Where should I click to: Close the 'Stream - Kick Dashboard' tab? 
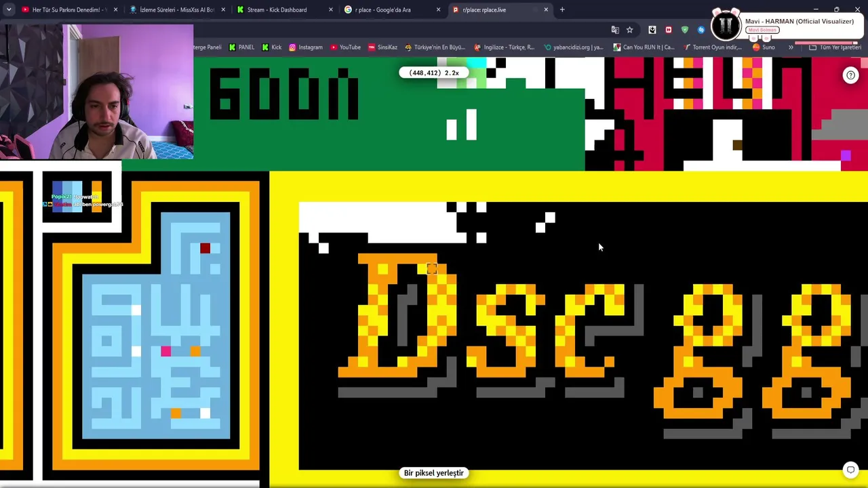[331, 9]
